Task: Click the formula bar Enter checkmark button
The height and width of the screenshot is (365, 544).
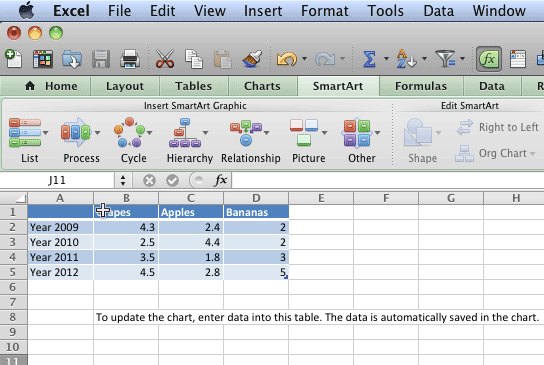Action: coord(172,180)
